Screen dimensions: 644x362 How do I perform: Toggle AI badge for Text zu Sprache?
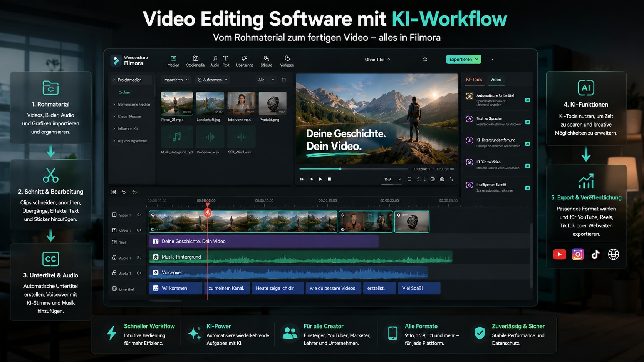[x=527, y=122]
